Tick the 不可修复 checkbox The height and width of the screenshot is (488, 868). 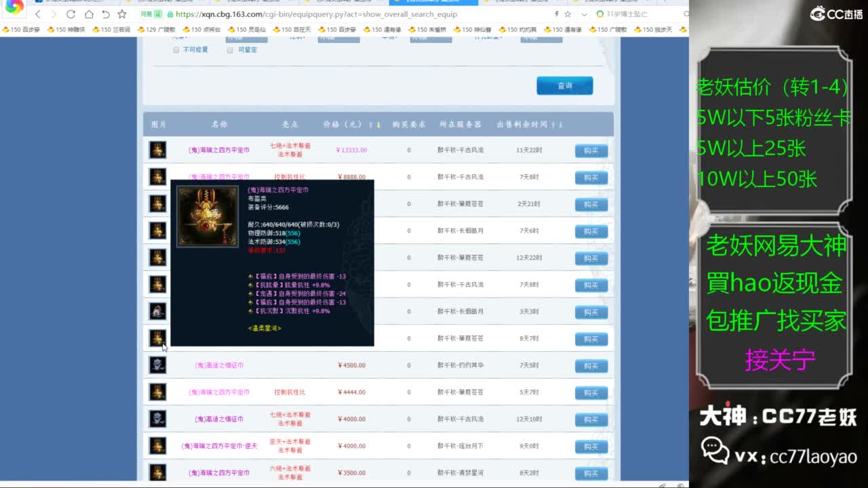(176, 50)
